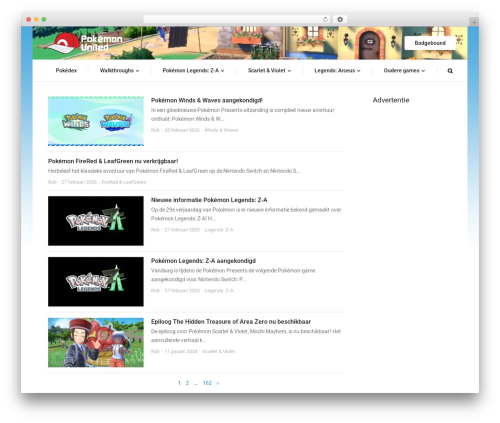
Task: Click Legends: Z-A tag dated 27 februari 2025
Action: pos(219,230)
